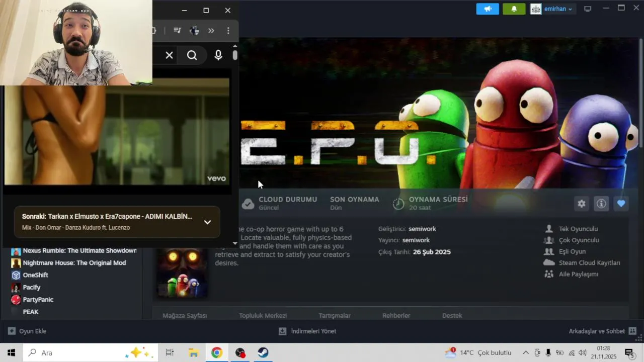Click the YouTube search magnifier button
The image size is (644, 362).
pos(192,55)
